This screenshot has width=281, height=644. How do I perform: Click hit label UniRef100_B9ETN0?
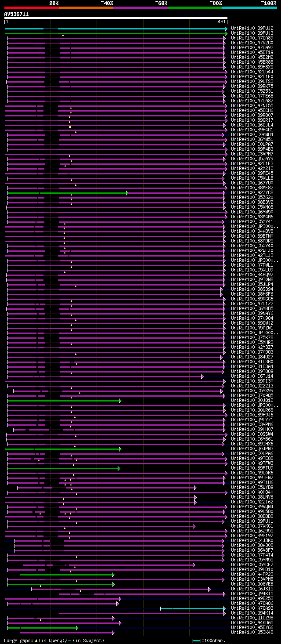252,236
